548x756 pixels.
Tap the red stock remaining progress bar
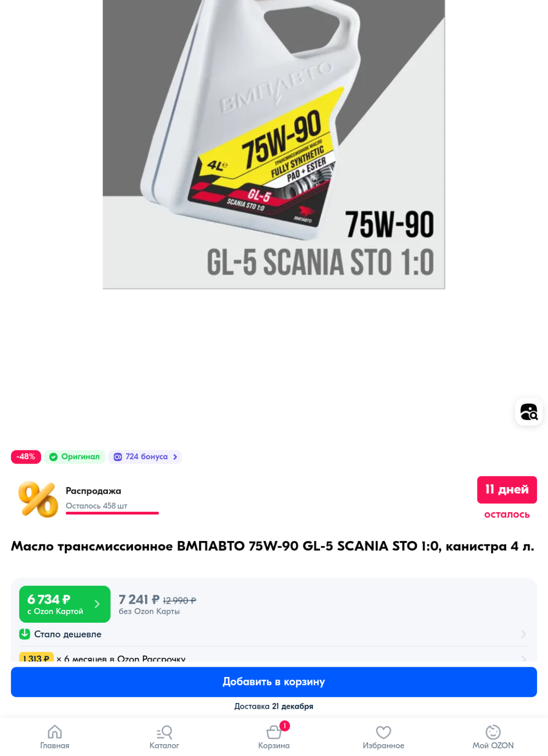(x=112, y=513)
